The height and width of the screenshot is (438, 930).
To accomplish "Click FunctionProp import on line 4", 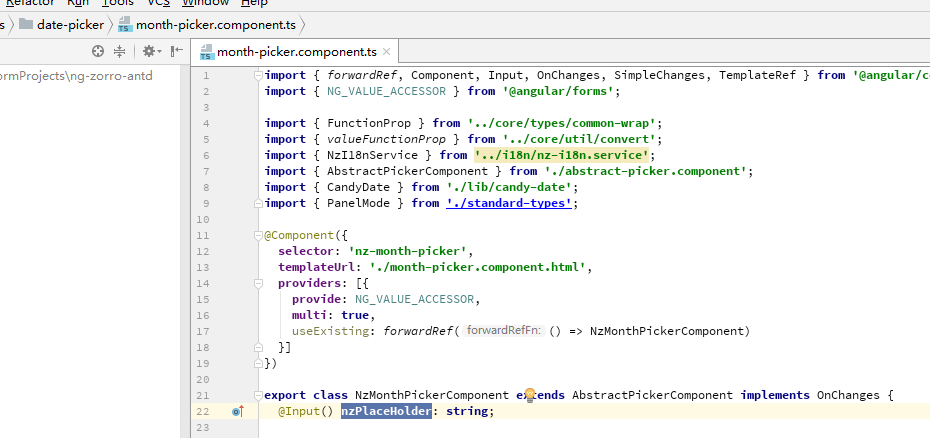I will click(x=369, y=123).
